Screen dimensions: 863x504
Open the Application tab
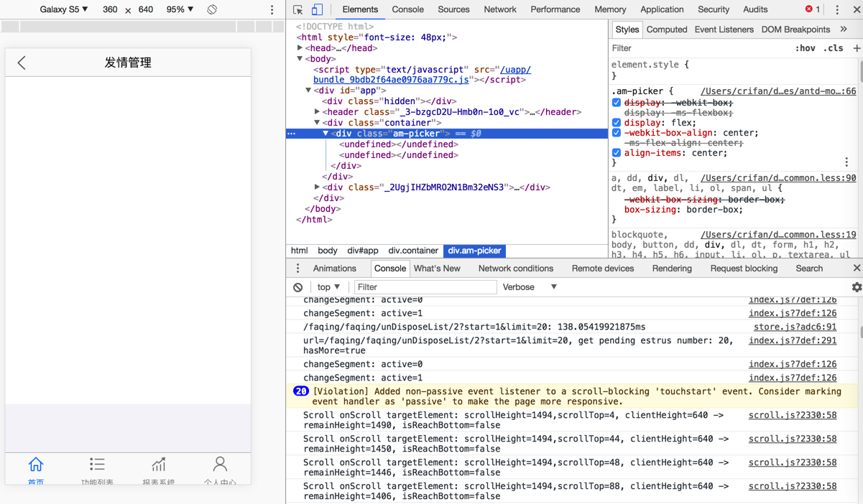662,9
